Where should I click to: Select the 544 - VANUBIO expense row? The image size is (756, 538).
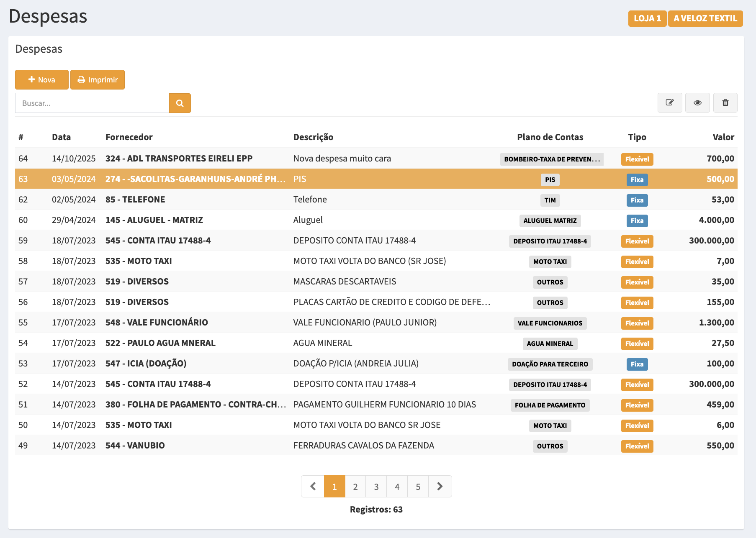point(135,446)
